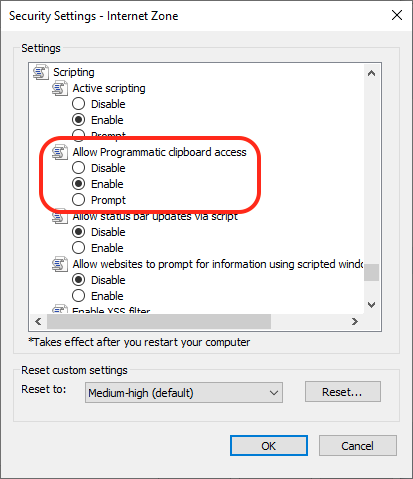The width and height of the screenshot is (413, 479).
Task: Click the Cancel button
Action: click(358, 446)
